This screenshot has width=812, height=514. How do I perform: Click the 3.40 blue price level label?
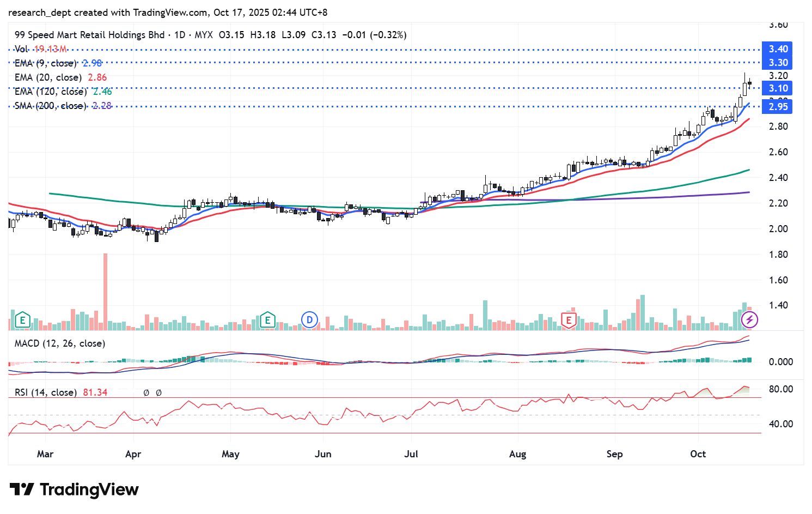click(777, 49)
